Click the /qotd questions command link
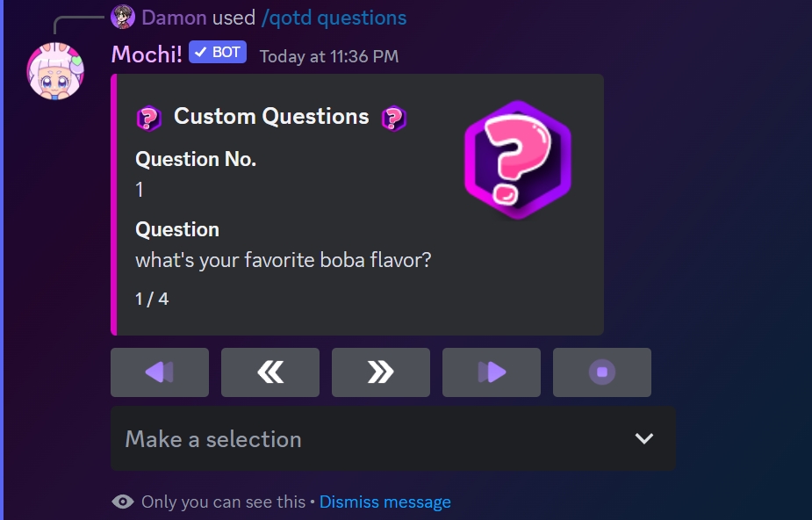The height and width of the screenshot is (520, 812). [x=334, y=18]
